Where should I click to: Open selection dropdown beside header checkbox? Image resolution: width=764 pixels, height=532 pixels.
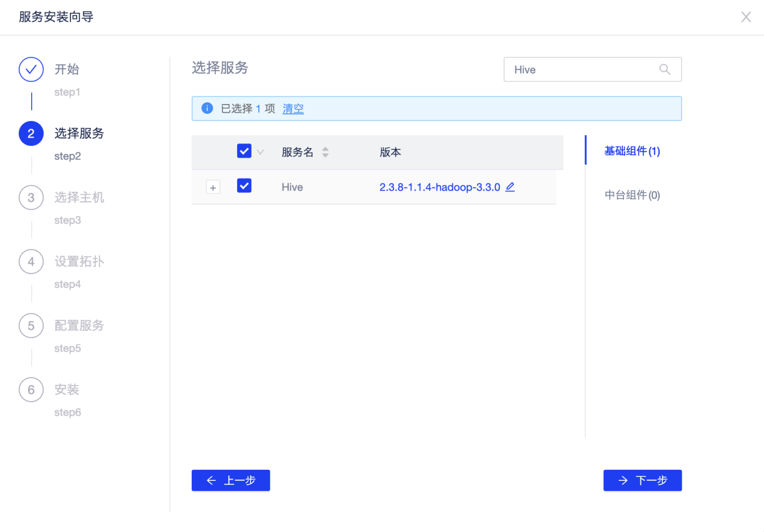coord(260,152)
